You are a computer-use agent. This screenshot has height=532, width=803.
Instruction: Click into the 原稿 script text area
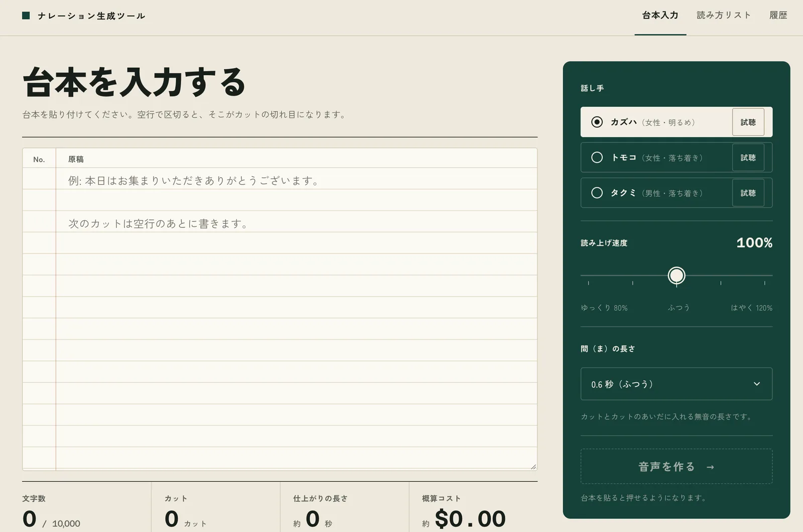296,319
